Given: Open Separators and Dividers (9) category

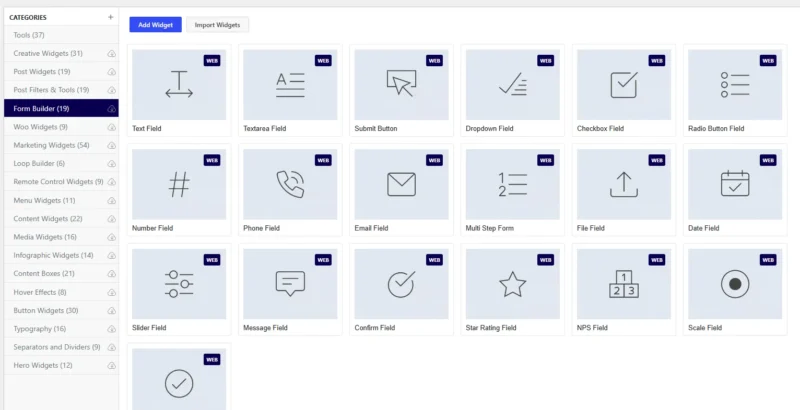Looking at the screenshot, I should point(61,347).
